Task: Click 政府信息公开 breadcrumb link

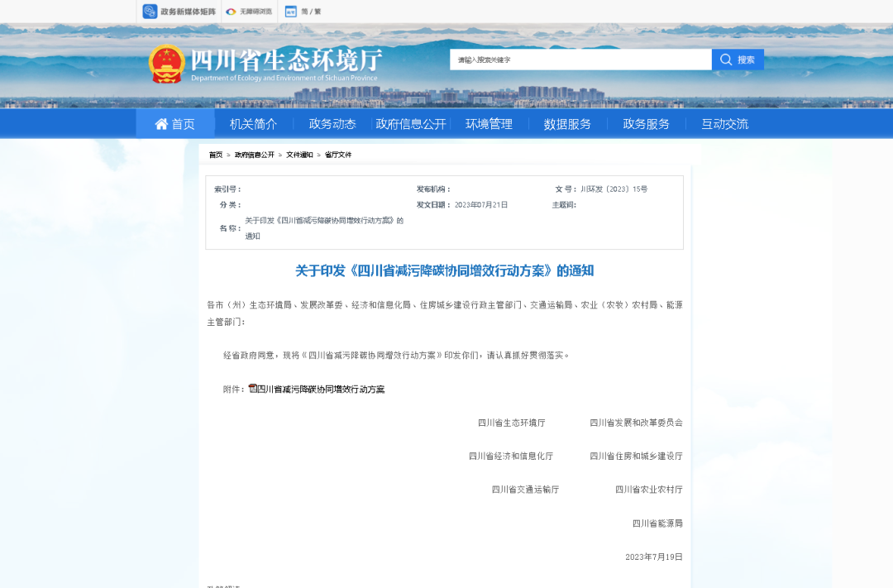Action: tap(254, 155)
